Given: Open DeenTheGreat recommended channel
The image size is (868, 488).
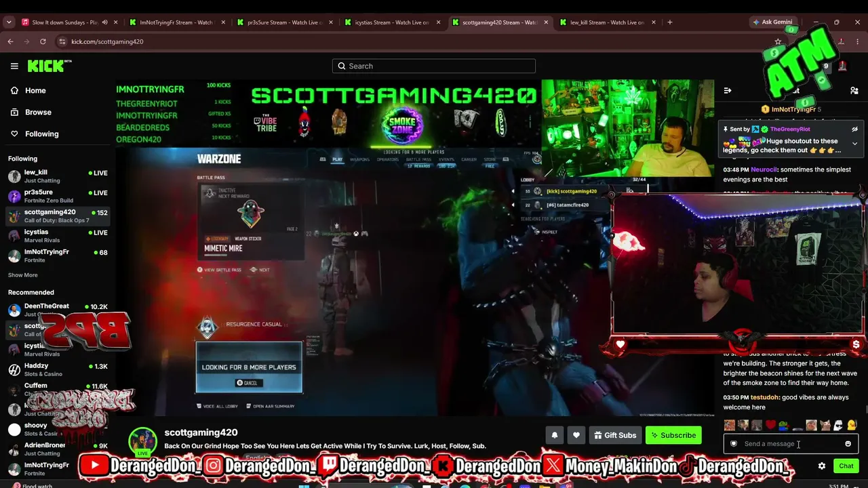Looking at the screenshot, I should [58, 310].
